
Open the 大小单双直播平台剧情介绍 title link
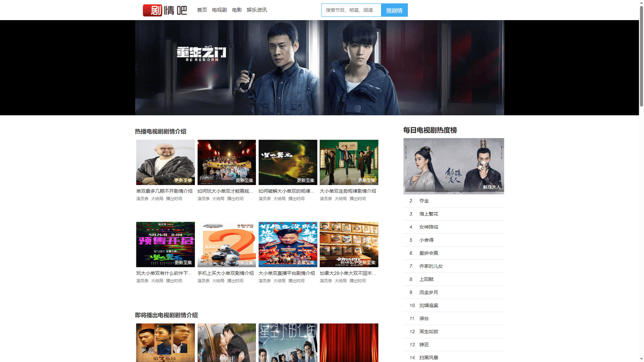tap(287, 273)
